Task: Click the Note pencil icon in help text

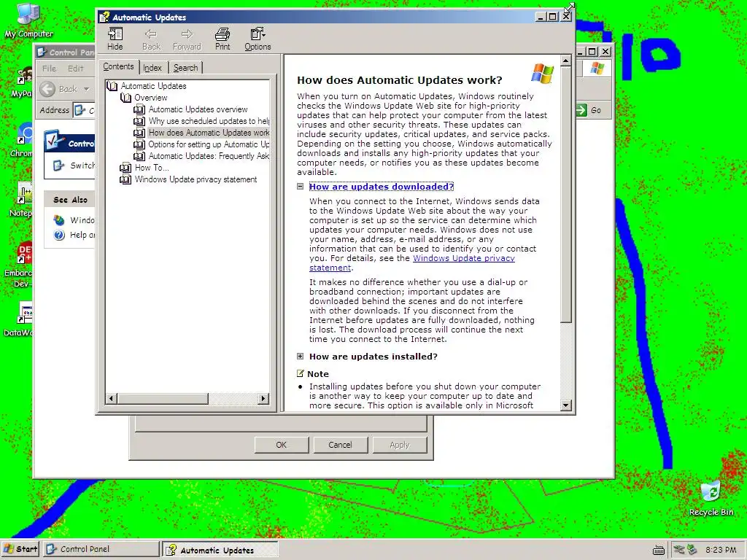Action: [x=300, y=373]
